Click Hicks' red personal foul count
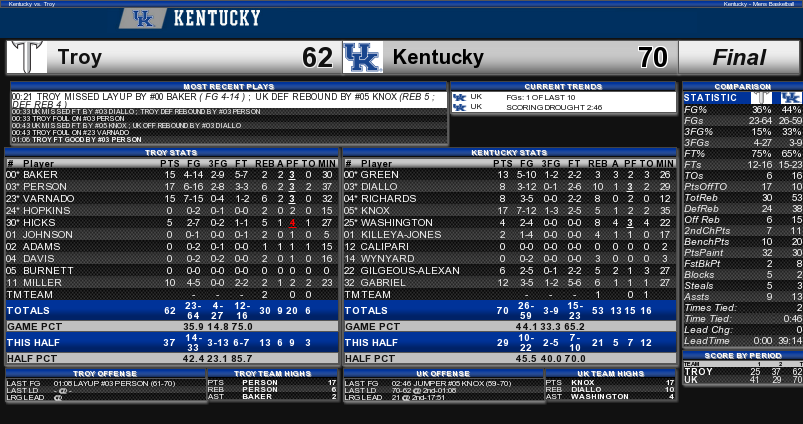 (292, 223)
